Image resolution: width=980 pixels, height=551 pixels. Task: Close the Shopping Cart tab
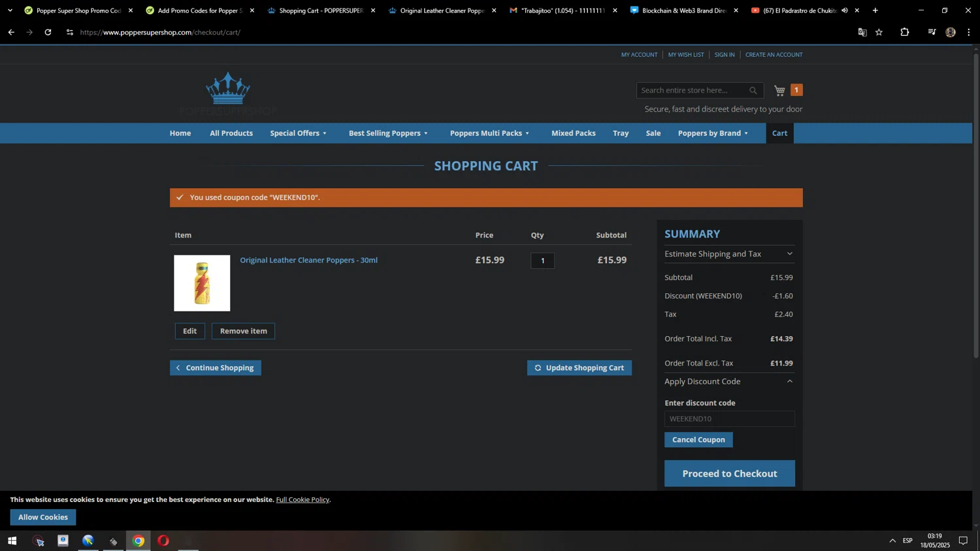click(x=373, y=10)
